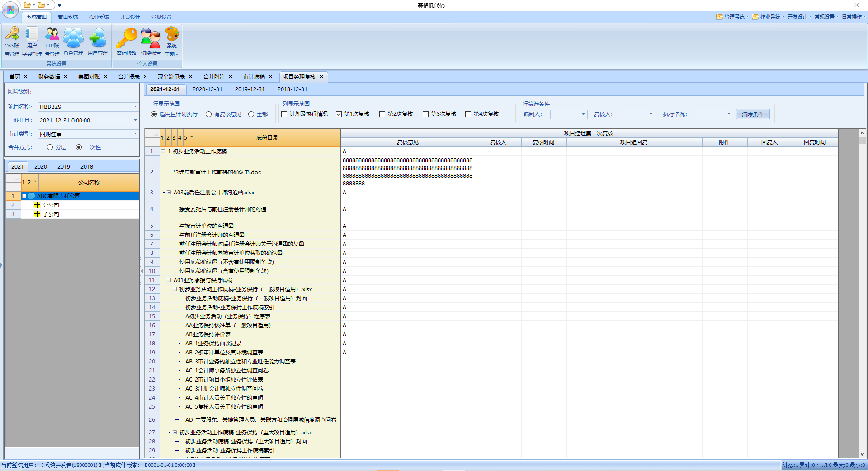
Task: Open OSS账号管理 ribbon icon
Action: coord(12,42)
